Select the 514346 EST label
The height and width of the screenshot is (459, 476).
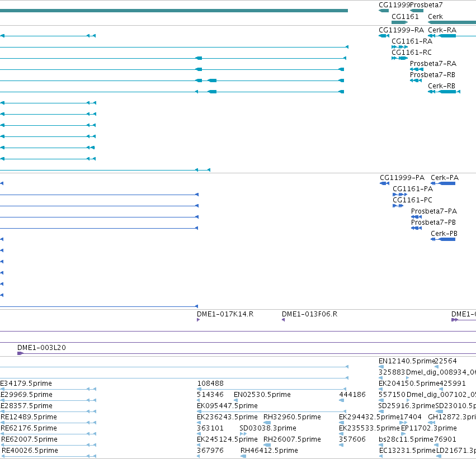click(210, 395)
